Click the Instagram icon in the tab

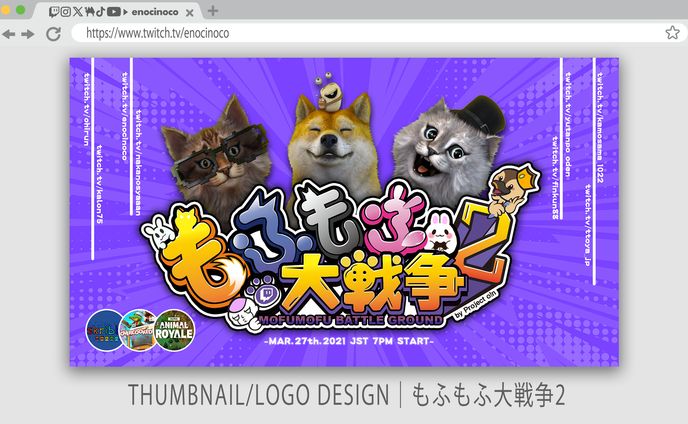coord(65,12)
